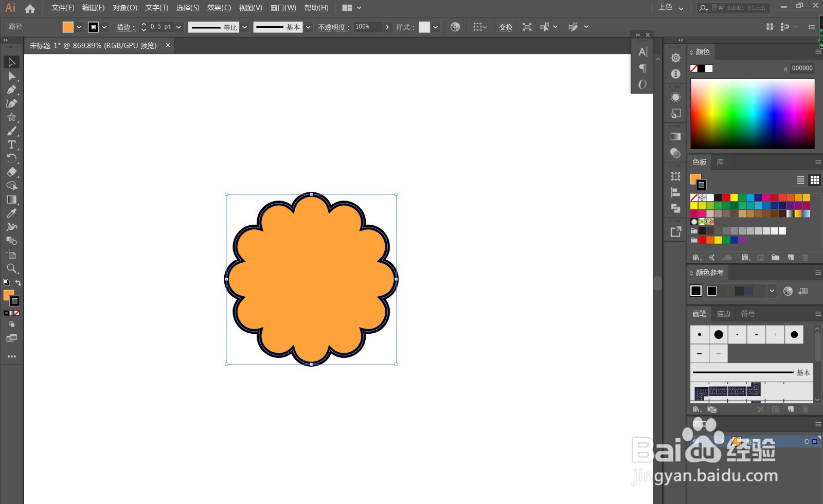Select the yellow swatch in first row
This screenshot has height=504, width=823.
coord(734,197)
